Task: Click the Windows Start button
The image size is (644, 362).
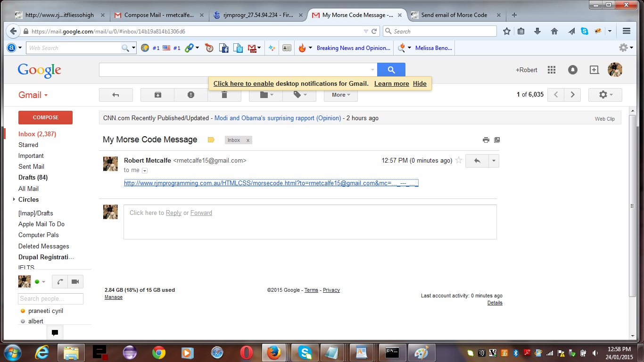Action: [12, 352]
